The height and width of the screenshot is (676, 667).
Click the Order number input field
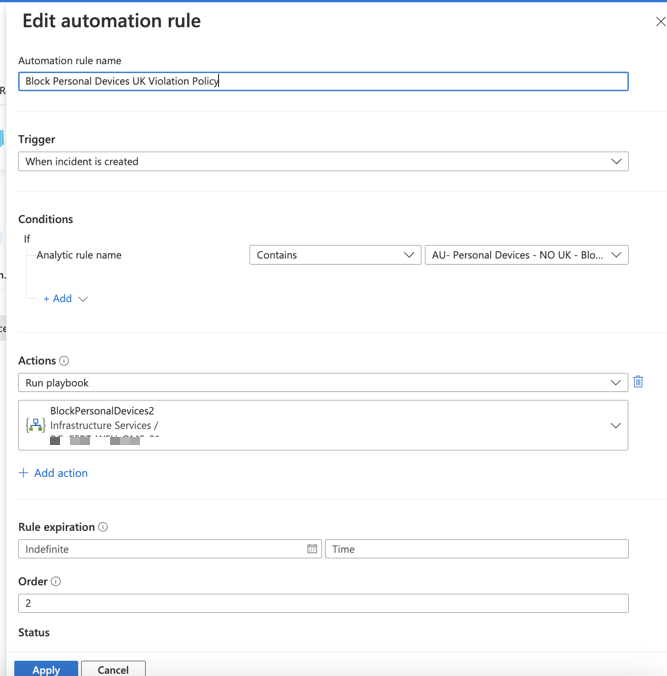[323, 603]
